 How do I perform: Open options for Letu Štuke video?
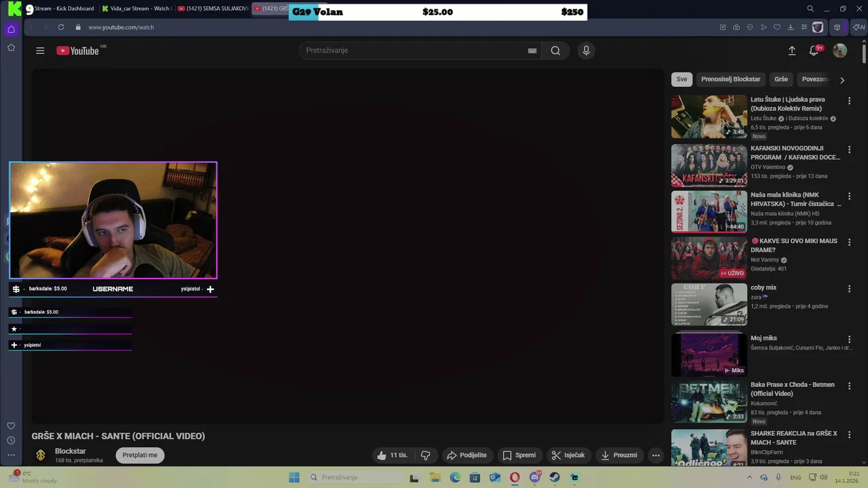(x=849, y=100)
